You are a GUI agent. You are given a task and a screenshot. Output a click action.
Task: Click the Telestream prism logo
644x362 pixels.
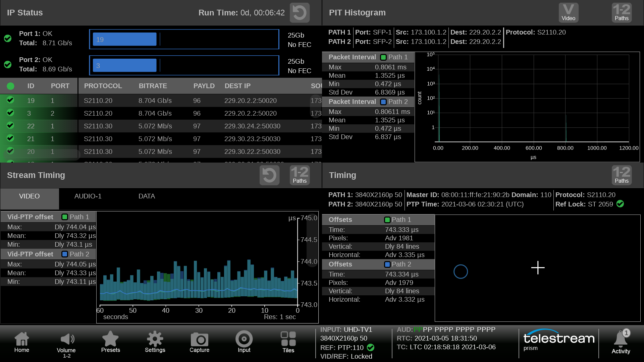[558, 340]
